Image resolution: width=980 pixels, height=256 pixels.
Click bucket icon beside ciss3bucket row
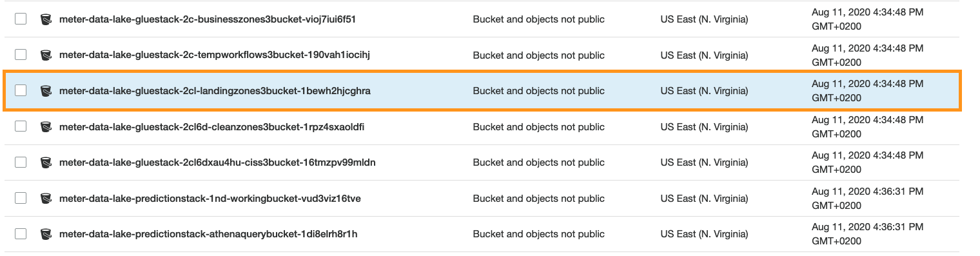coord(46,162)
